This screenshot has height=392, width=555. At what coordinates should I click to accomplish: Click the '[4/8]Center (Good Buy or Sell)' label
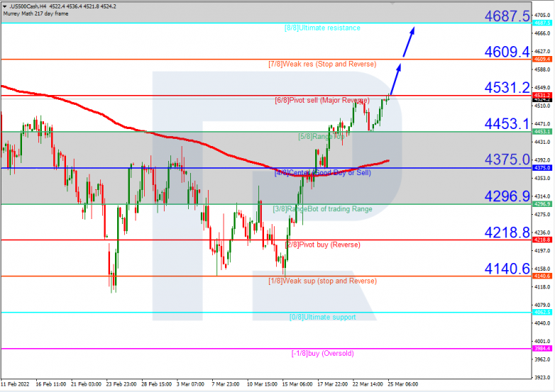[322, 173]
